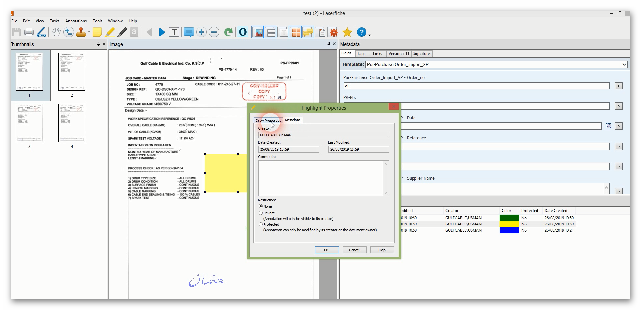Open the Help icon dropdown arrow

click(x=370, y=35)
